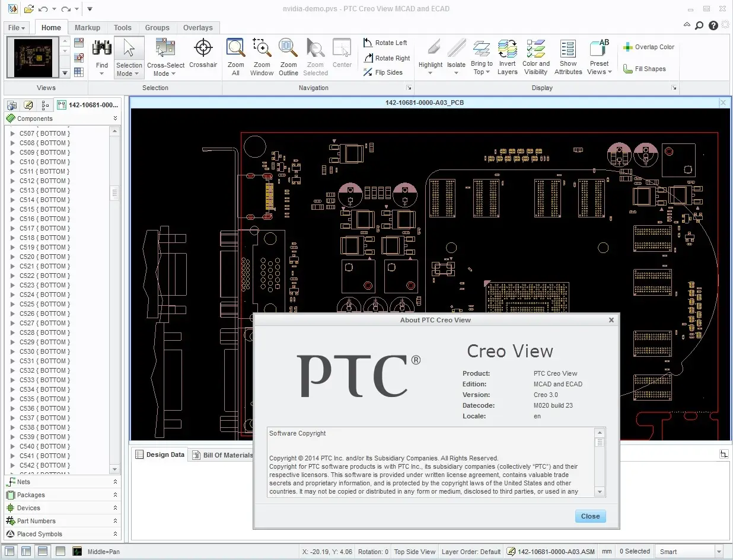733x560 pixels.
Task: Open the structure tree tab icon
Action: 45,105
